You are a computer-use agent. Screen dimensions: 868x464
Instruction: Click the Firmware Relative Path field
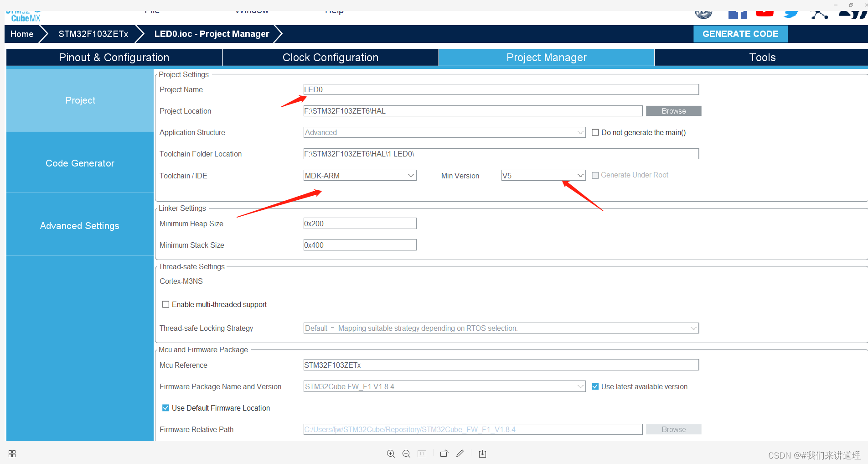tap(473, 429)
